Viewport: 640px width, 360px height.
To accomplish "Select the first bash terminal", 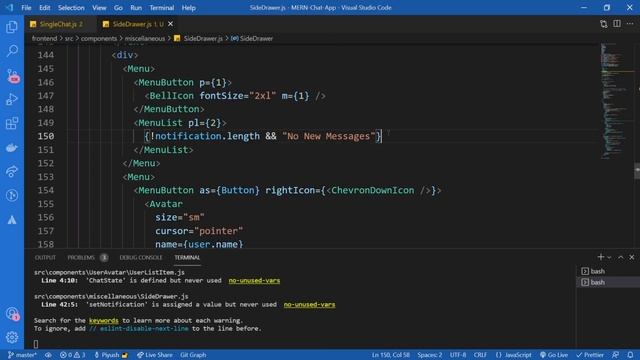I will [x=608, y=271].
